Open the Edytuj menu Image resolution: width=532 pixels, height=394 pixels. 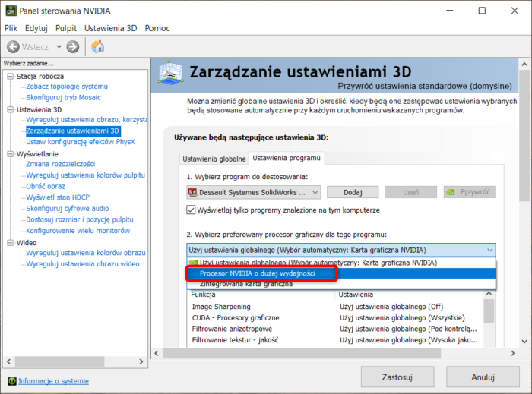(x=36, y=28)
